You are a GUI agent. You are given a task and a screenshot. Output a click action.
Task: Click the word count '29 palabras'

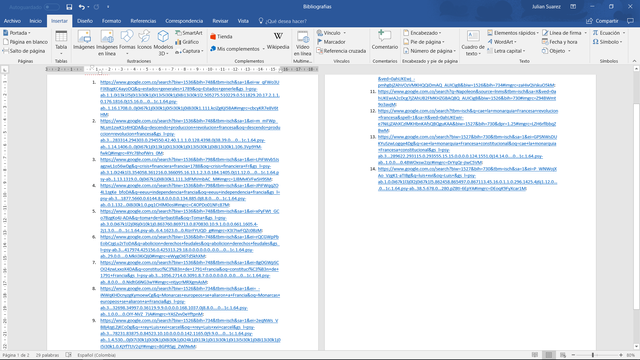(47, 355)
